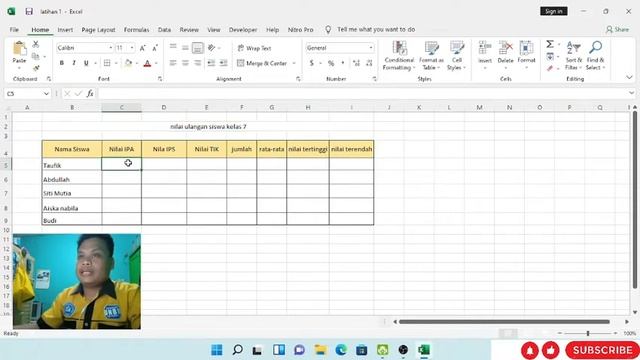Adjust the zoom slider handle
The height and width of the screenshot is (360, 640).
[588, 333]
